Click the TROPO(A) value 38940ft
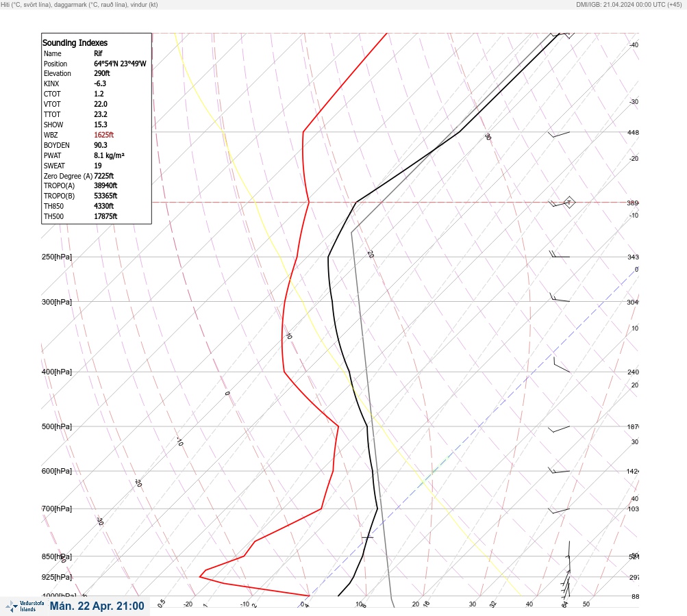687x616 pixels. [105, 185]
